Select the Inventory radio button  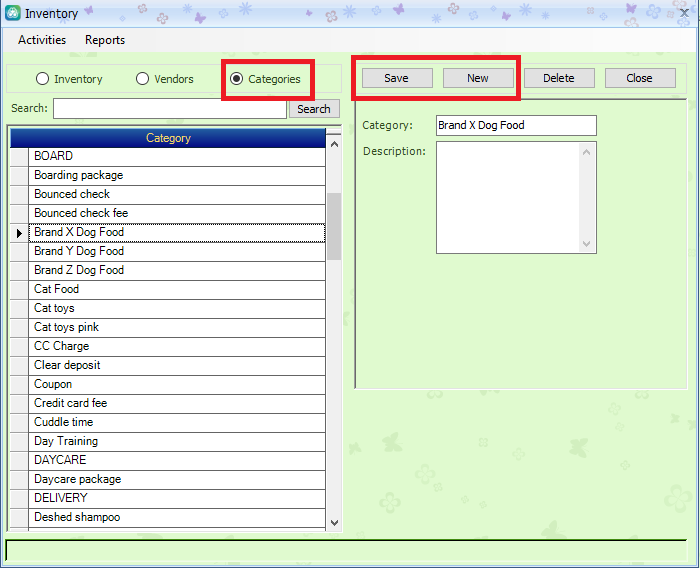(x=43, y=79)
